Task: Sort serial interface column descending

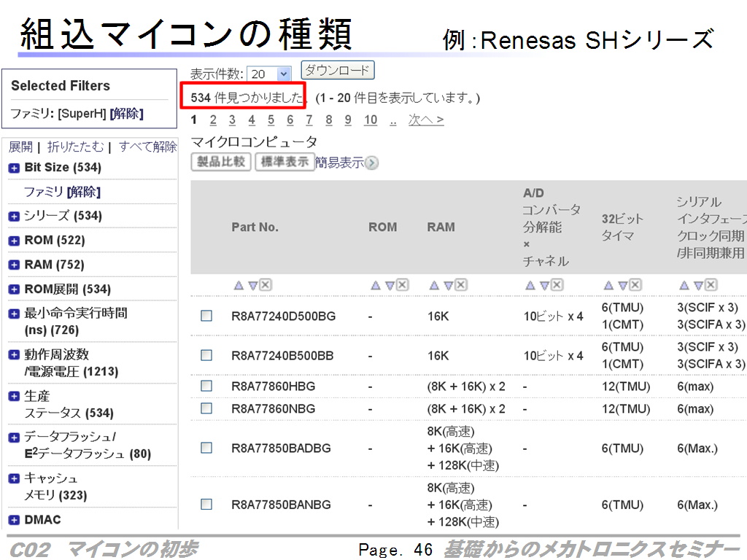Action: (x=698, y=286)
